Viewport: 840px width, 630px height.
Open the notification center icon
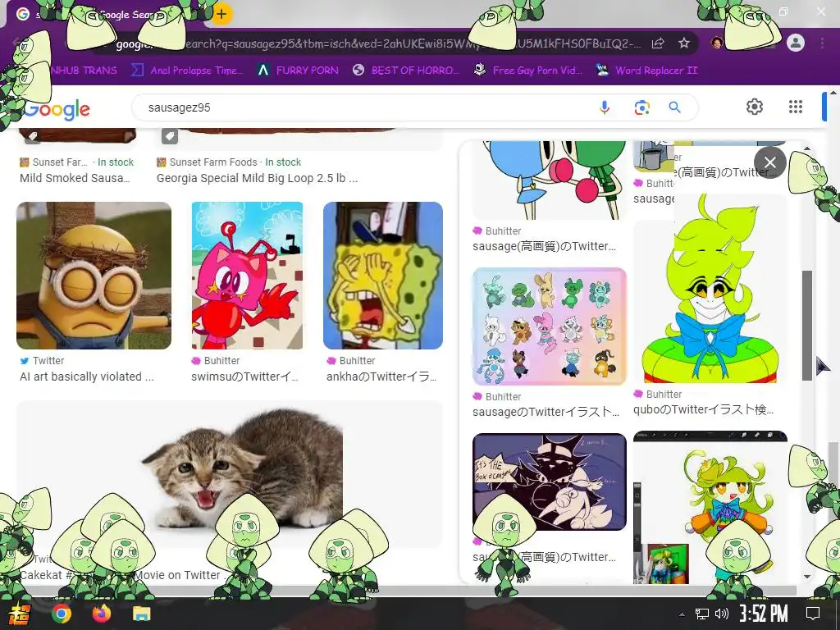(x=813, y=614)
